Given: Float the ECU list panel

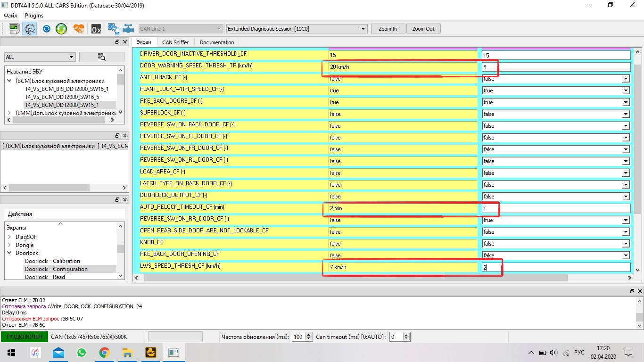Looking at the screenshot, I should click(x=117, y=42).
